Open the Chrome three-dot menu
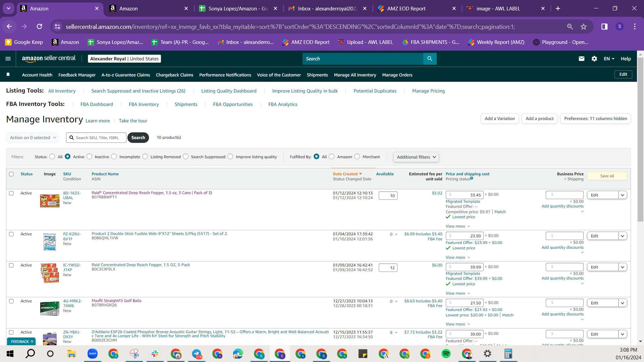 coord(635,26)
